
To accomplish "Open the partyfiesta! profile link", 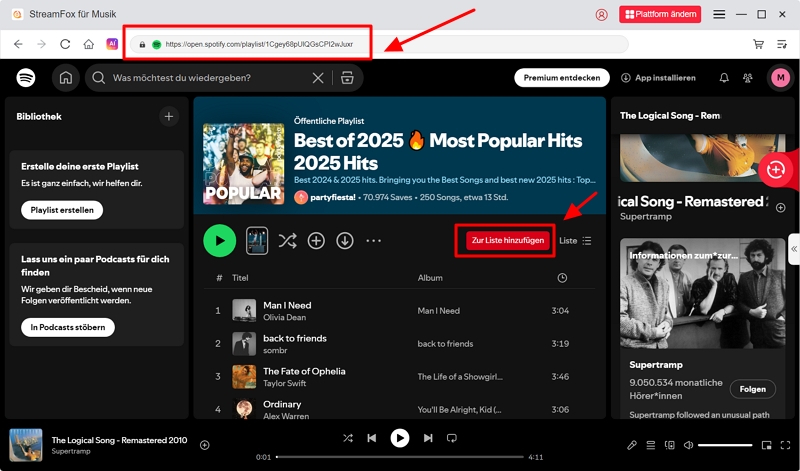I will (x=333, y=197).
